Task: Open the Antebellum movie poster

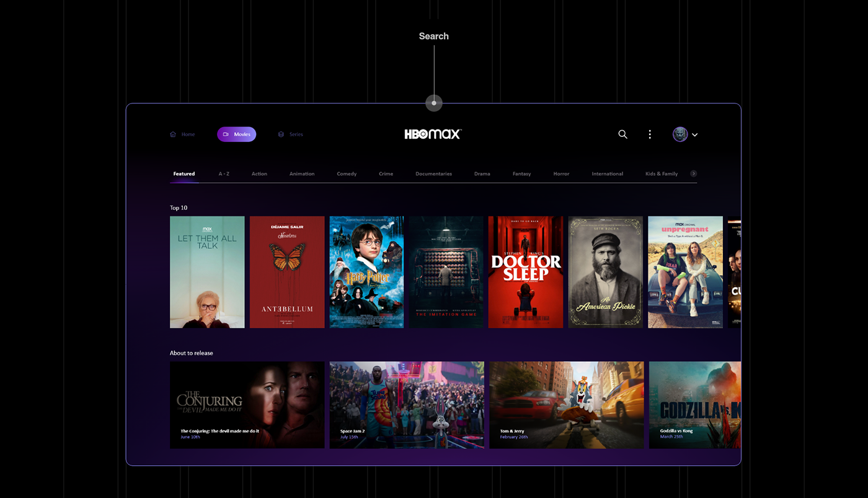Action: [287, 272]
